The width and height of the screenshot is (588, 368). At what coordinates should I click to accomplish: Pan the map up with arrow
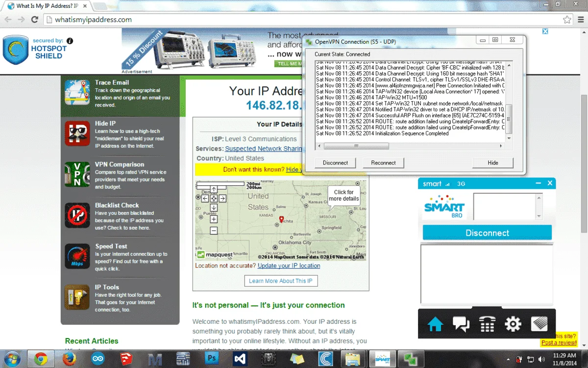(214, 189)
